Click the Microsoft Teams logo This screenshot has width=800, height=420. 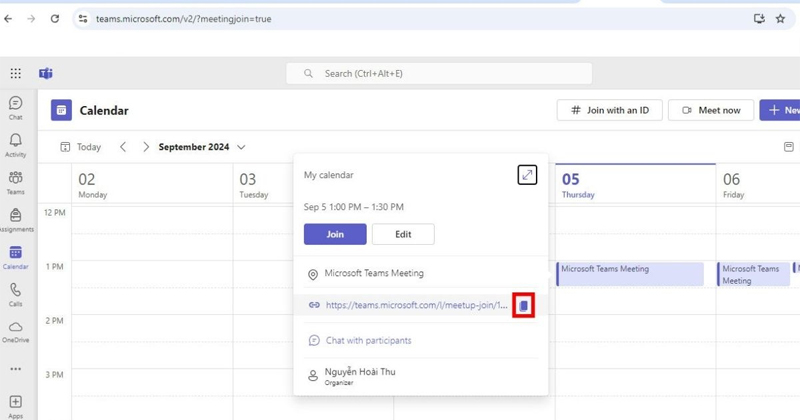pyautogui.click(x=46, y=73)
